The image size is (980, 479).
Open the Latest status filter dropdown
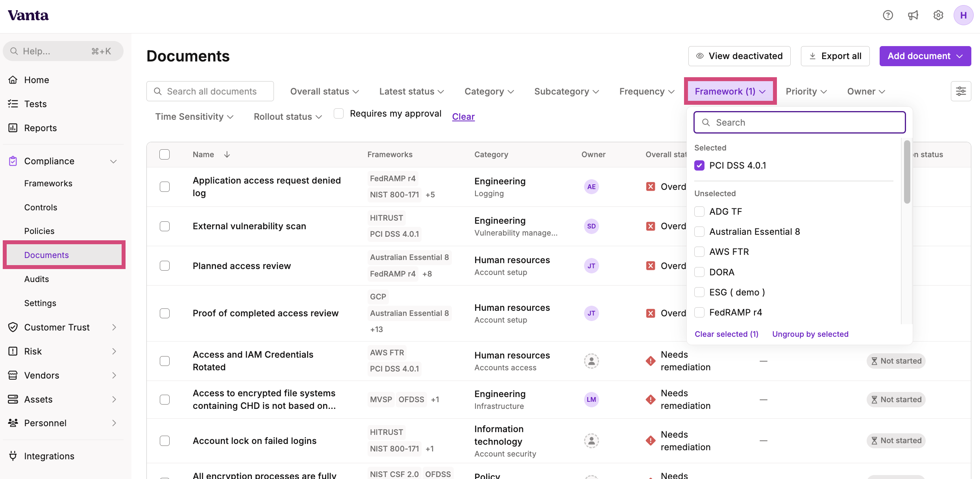(411, 91)
